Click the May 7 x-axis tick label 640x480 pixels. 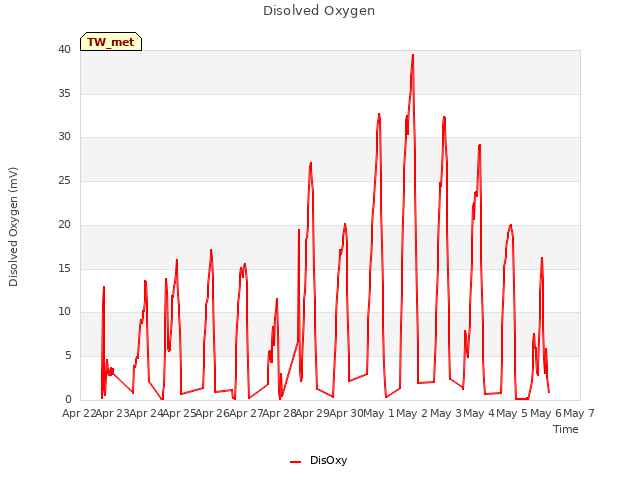tap(579, 413)
